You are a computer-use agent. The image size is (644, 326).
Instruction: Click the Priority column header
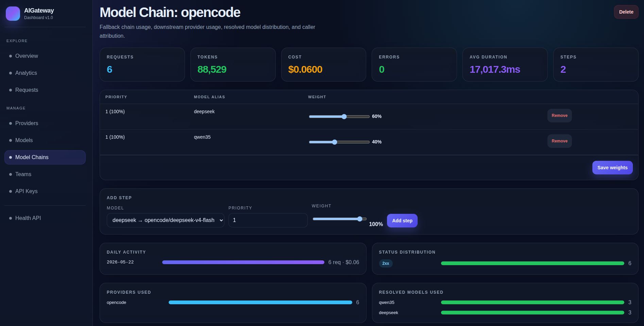[116, 97]
